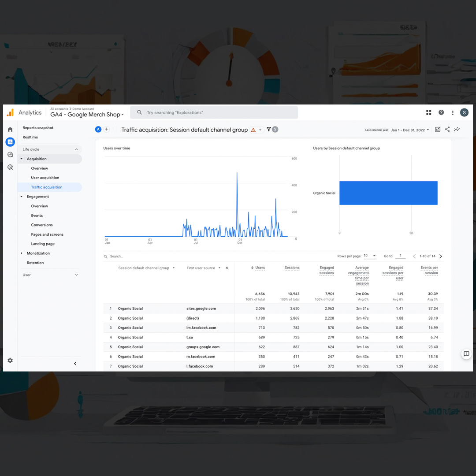Click the Insights sparkline icon
Viewport: 476px width, 476px height.
(457, 129)
